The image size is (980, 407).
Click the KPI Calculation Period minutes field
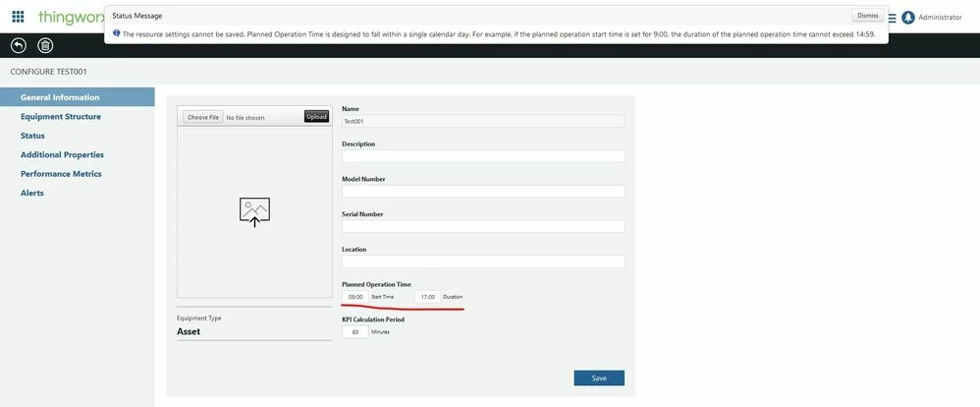point(355,332)
